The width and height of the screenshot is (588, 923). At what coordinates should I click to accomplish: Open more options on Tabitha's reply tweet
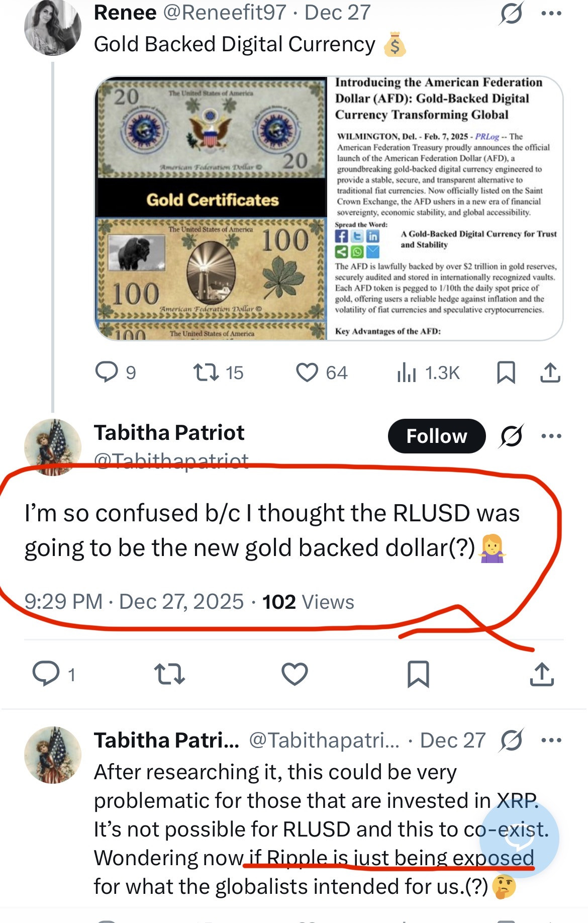point(551,740)
